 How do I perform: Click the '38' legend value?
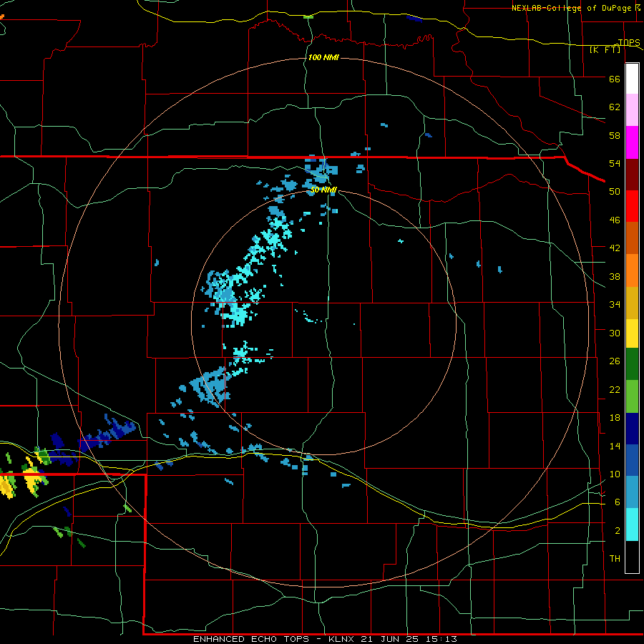(x=615, y=277)
